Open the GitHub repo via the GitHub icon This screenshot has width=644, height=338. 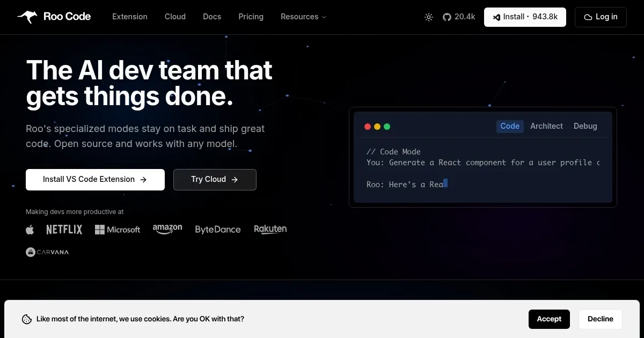[447, 17]
